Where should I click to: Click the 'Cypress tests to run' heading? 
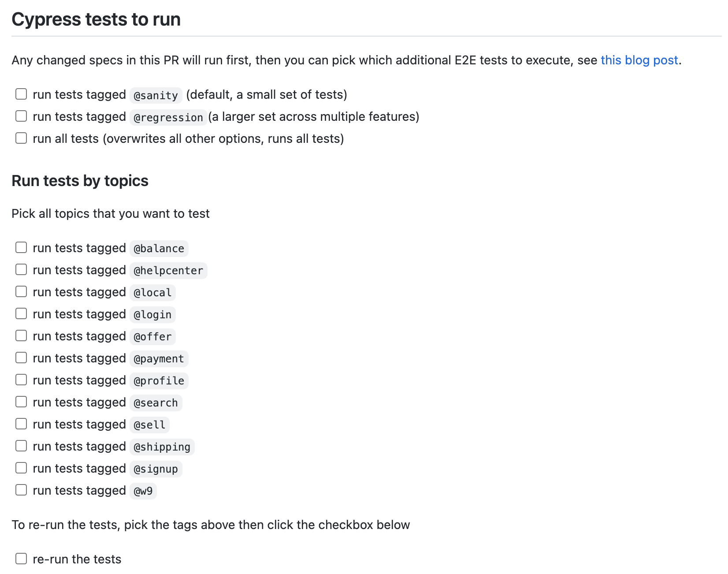coord(96,19)
